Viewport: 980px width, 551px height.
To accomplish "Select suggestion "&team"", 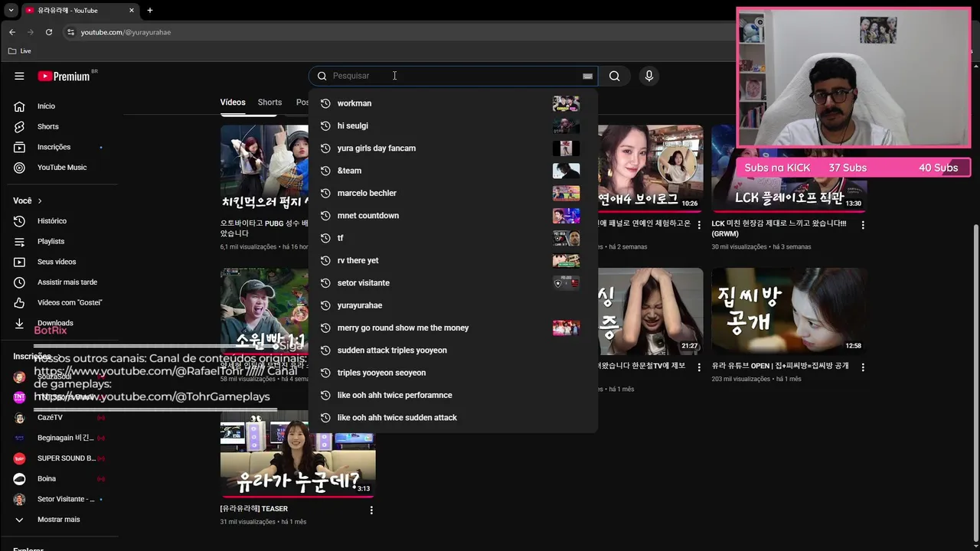I will coord(452,171).
